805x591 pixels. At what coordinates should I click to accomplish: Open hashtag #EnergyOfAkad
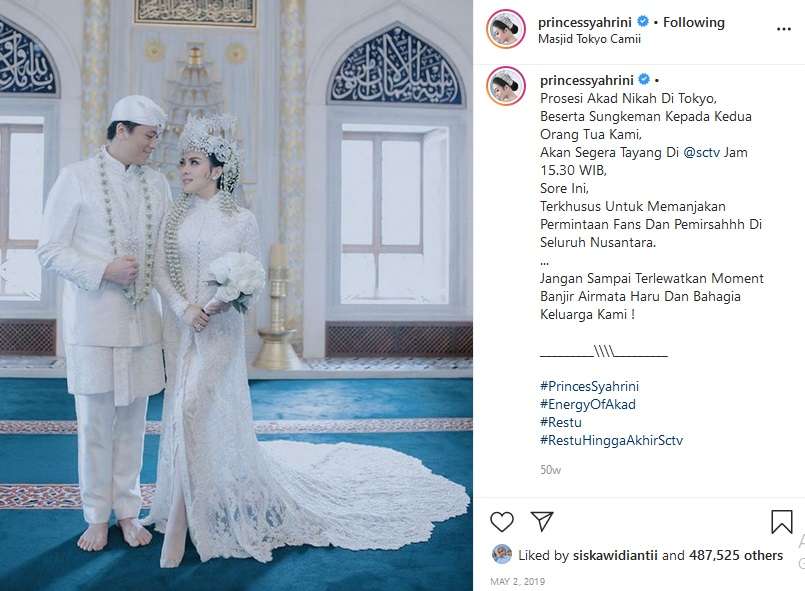[588, 404]
